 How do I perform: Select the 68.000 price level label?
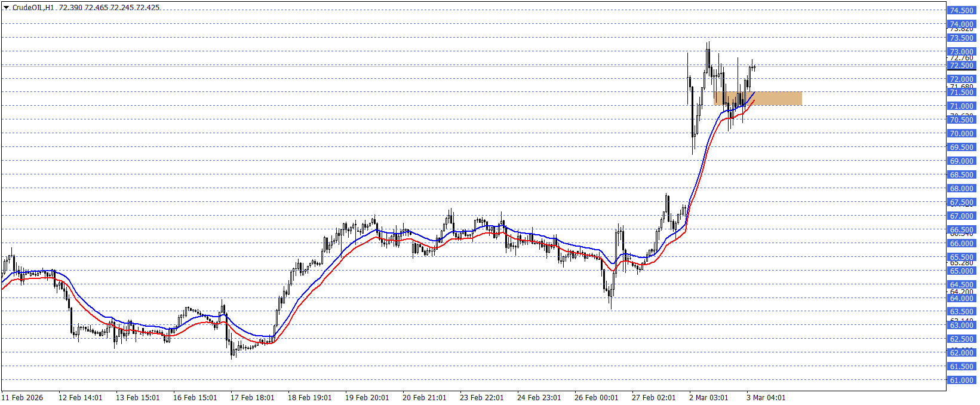(961, 189)
